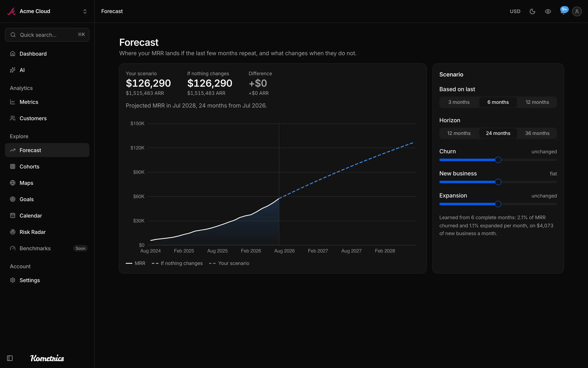
Task: Go to Customers page
Action: (x=47, y=118)
